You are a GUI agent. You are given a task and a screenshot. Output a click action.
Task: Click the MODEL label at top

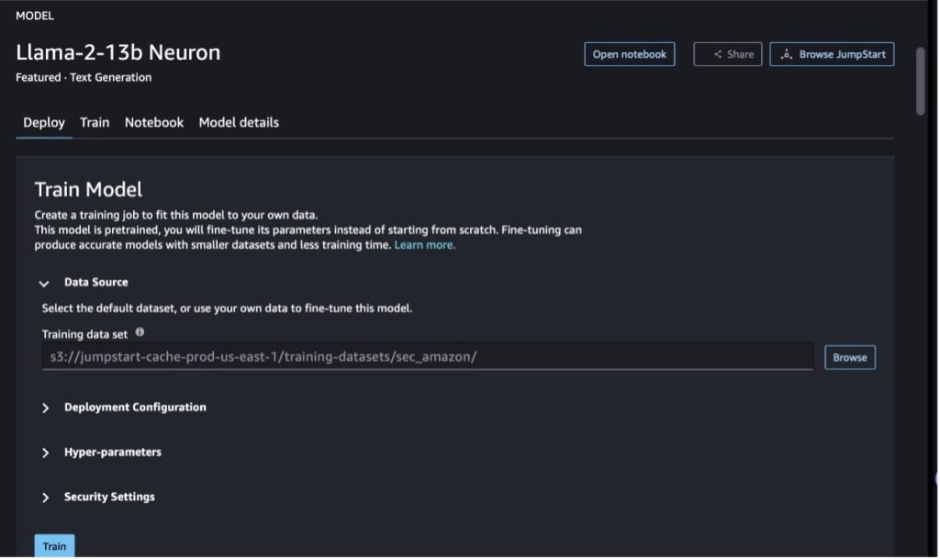click(35, 17)
